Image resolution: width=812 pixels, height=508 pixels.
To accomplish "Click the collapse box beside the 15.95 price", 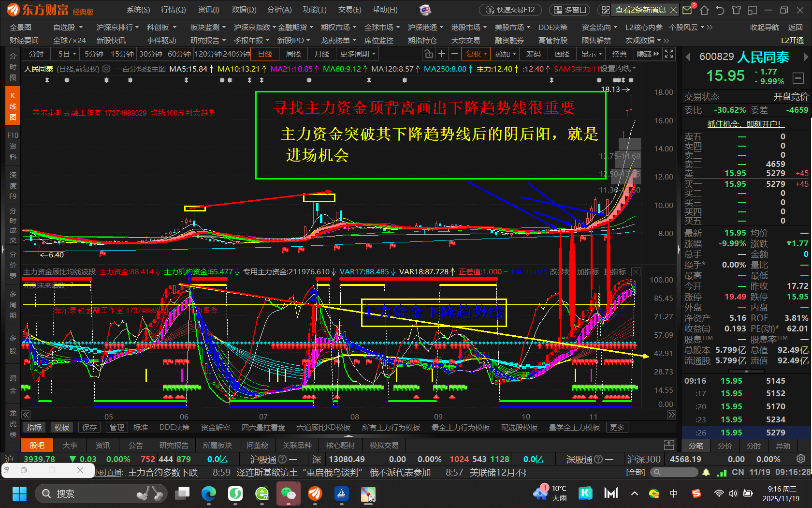I will pos(798,77).
